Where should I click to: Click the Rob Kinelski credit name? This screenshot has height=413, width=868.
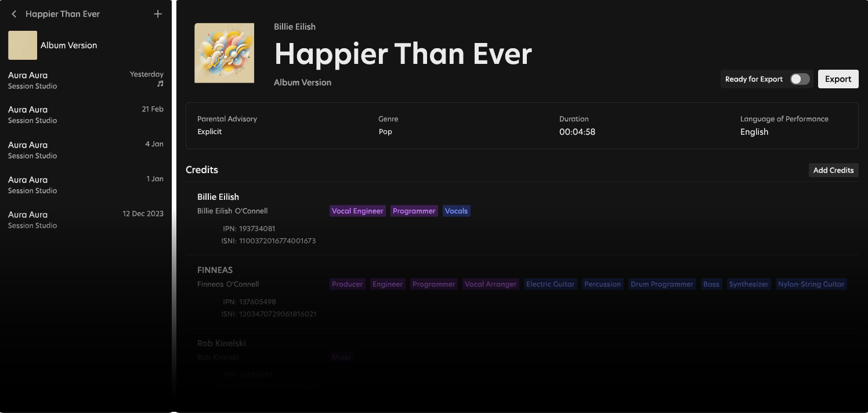(222, 343)
